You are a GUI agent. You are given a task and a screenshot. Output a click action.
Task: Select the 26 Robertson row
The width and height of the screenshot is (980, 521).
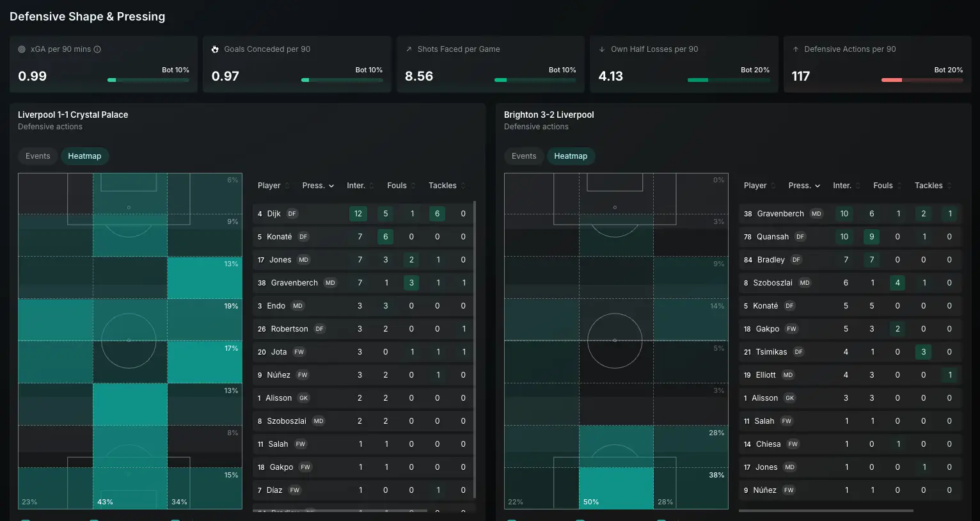363,329
